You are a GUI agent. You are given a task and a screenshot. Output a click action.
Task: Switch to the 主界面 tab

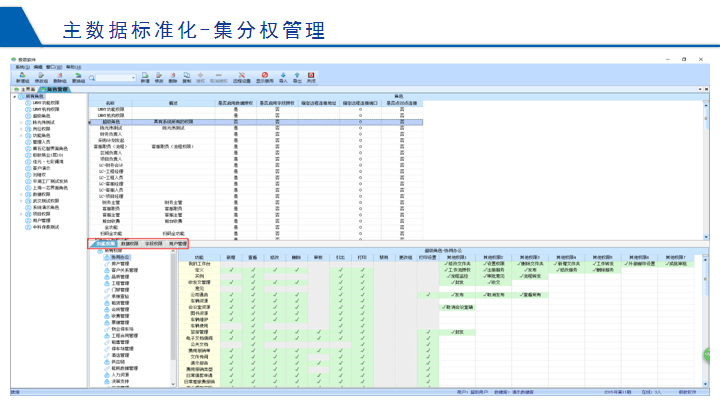(x=25, y=89)
